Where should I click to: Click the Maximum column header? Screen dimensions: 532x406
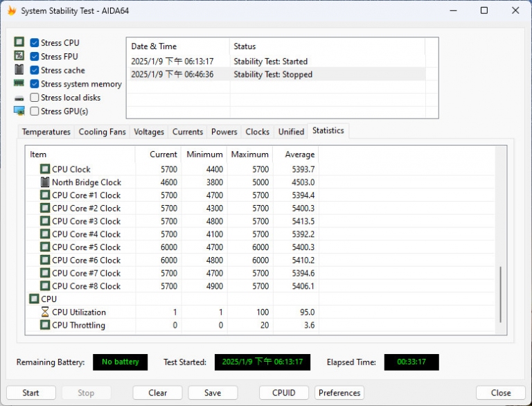click(x=250, y=155)
